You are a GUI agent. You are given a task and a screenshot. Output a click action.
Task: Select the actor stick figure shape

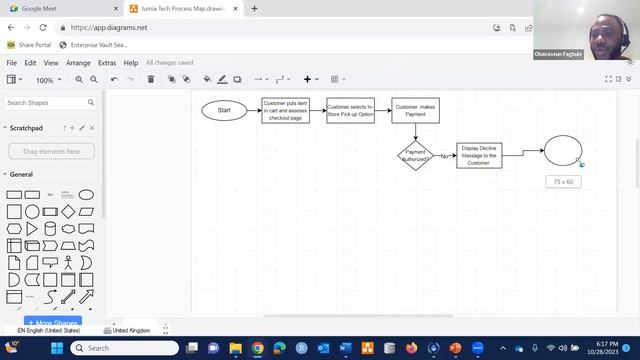68,263
